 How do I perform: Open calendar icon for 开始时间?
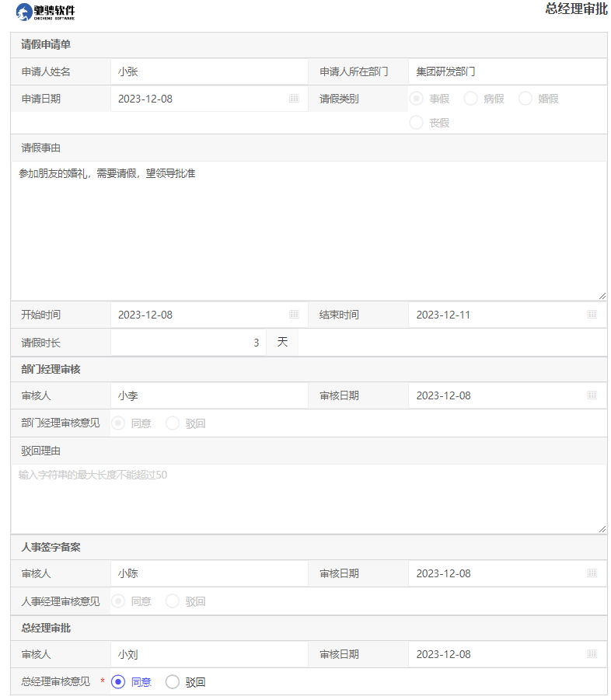point(294,315)
